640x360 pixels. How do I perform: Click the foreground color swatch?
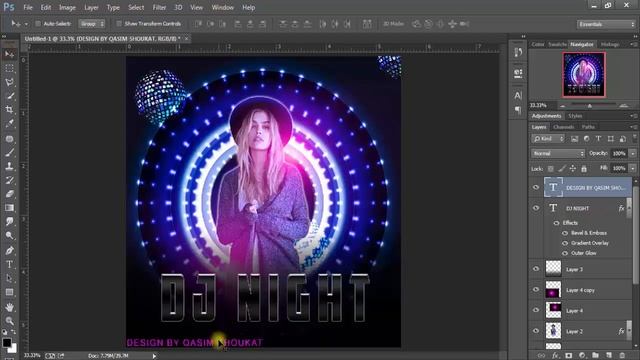(7, 342)
